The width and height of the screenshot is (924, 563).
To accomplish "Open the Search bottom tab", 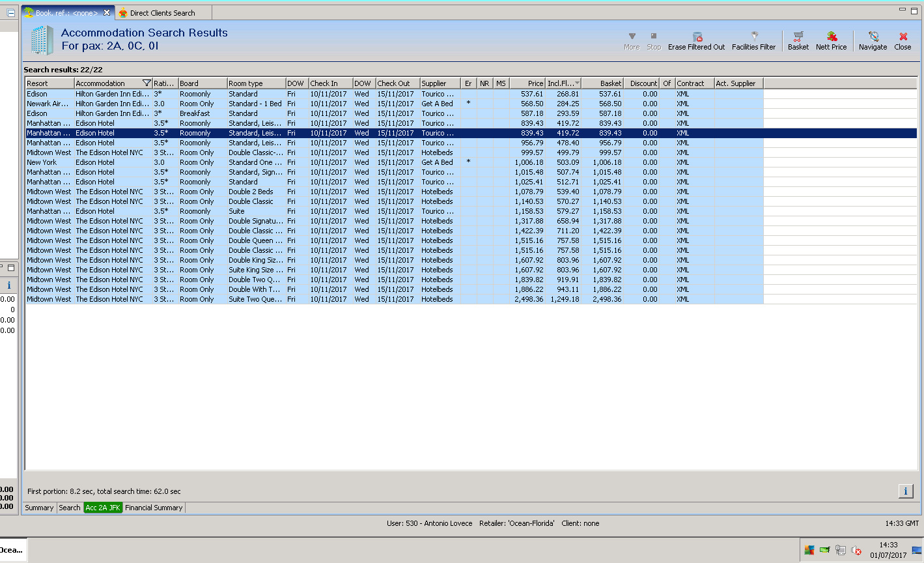I will (70, 508).
